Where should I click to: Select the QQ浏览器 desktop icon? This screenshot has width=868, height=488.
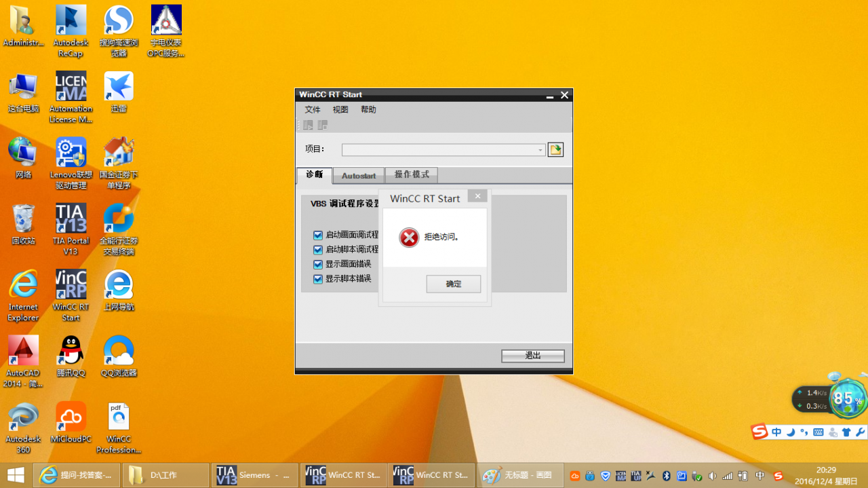pyautogui.click(x=119, y=356)
